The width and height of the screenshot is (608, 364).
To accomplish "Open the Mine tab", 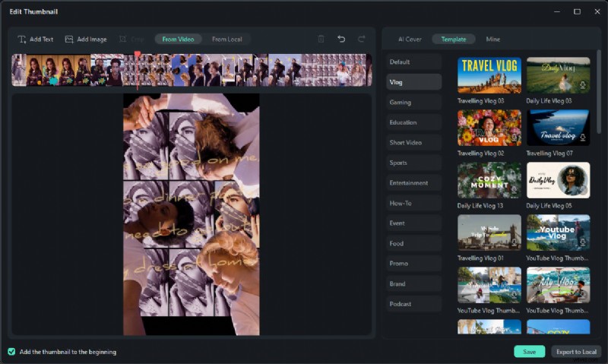I will click(492, 40).
